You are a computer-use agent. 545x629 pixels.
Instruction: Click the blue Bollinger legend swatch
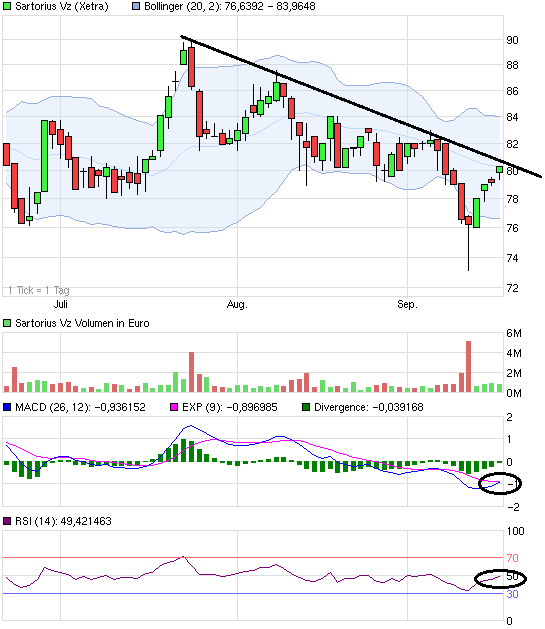point(136,6)
